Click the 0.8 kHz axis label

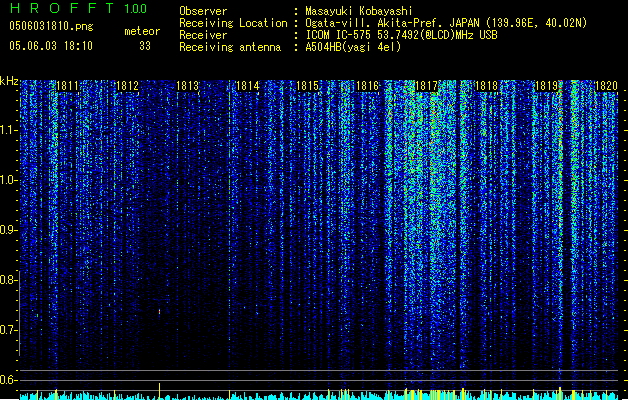coord(8,280)
